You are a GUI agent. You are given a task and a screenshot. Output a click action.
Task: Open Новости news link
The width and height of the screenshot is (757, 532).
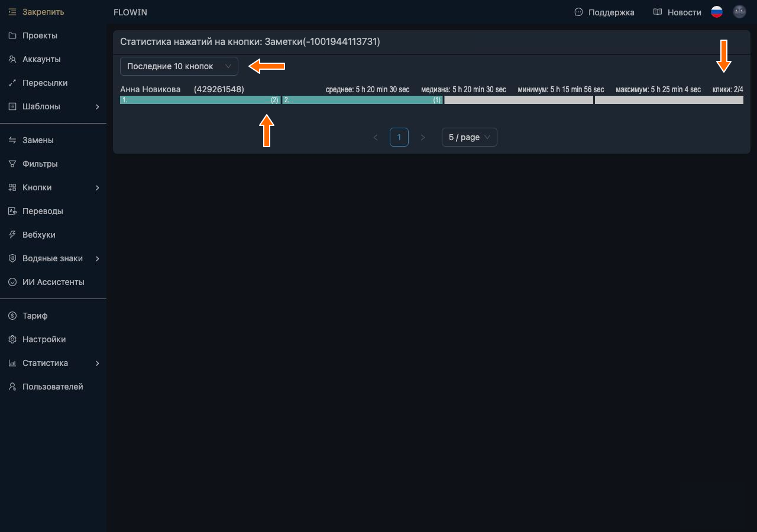tap(677, 12)
